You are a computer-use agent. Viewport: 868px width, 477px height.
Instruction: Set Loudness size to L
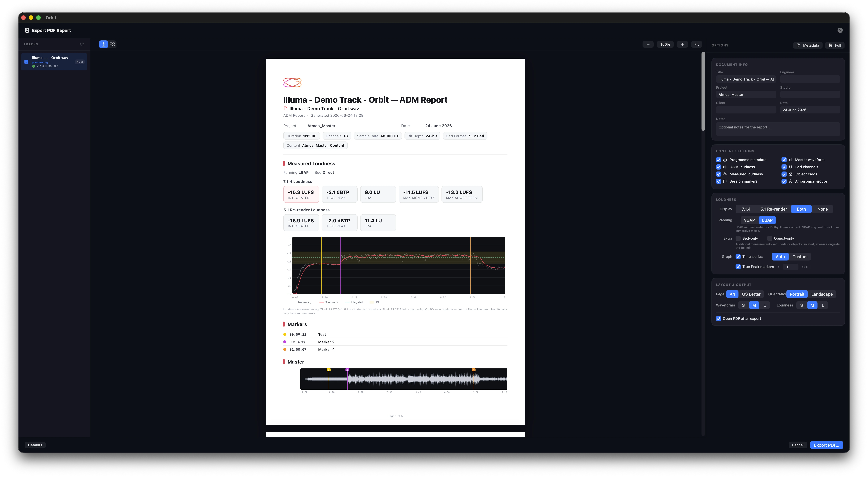(823, 305)
